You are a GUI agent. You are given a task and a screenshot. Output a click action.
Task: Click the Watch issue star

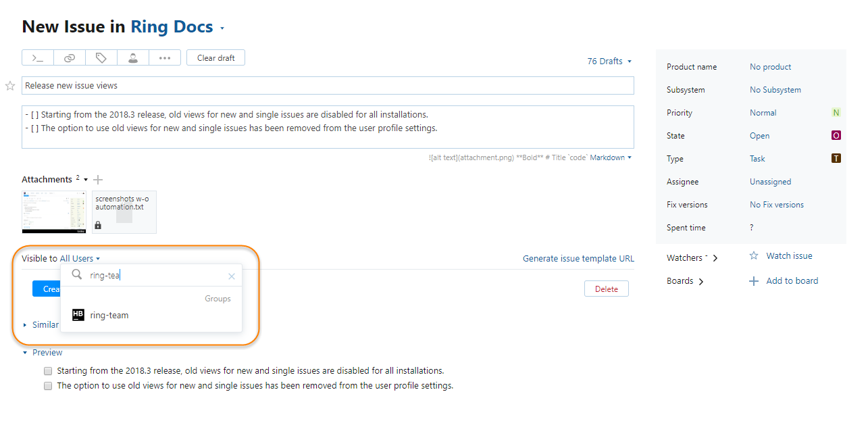[x=755, y=256]
